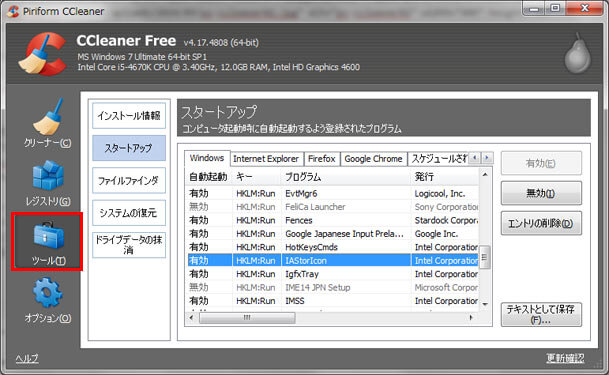Open the 更新確認 (Check updates) link
The width and height of the screenshot is (609, 375).
(565, 358)
